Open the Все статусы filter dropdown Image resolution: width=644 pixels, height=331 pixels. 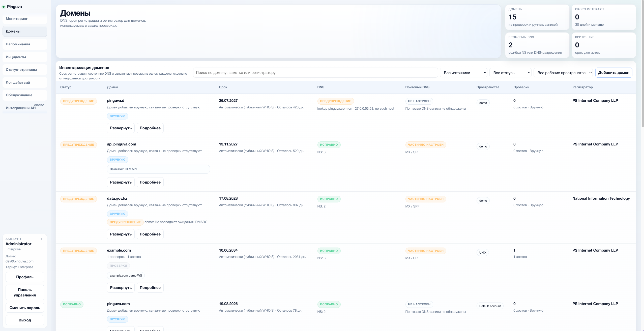click(x=510, y=73)
